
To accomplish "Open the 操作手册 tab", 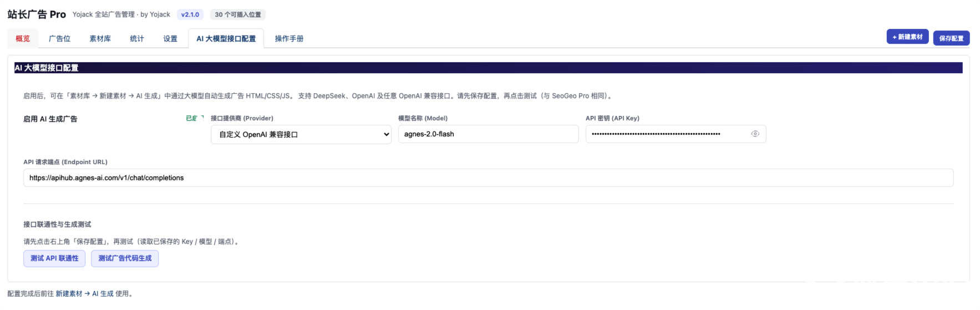I will (x=289, y=38).
